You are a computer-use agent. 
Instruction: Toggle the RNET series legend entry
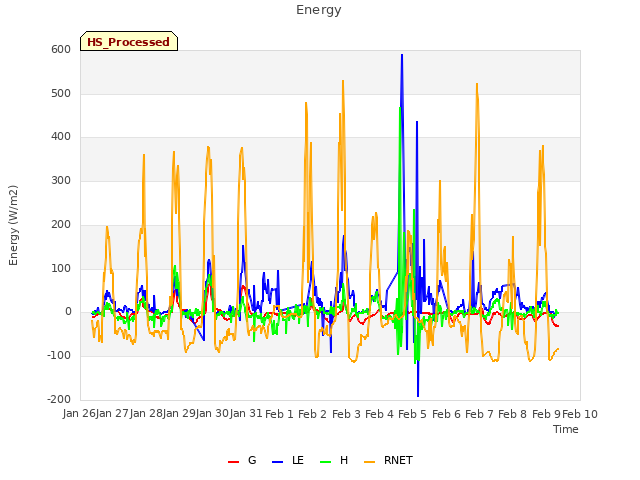coord(388,461)
